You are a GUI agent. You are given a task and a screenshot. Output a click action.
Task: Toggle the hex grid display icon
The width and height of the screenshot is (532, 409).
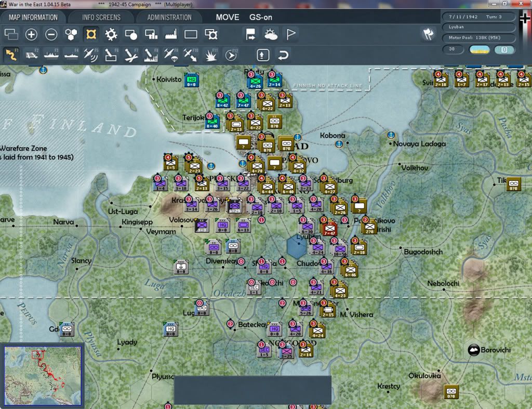coord(71,34)
